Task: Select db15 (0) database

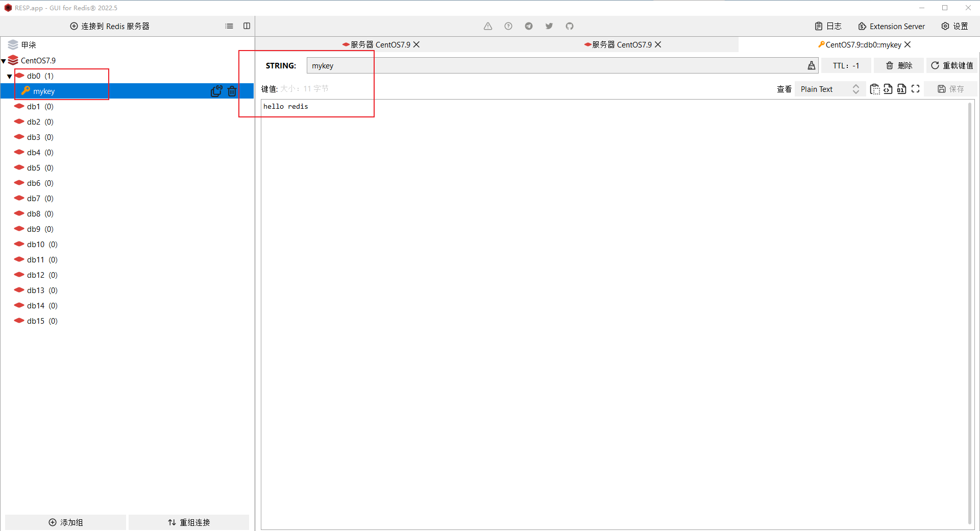Action: pos(42,321)
